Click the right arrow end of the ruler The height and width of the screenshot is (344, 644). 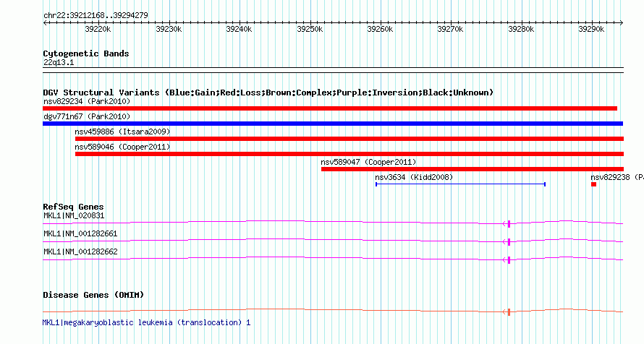pyautogui.click(x=622, y=23)
